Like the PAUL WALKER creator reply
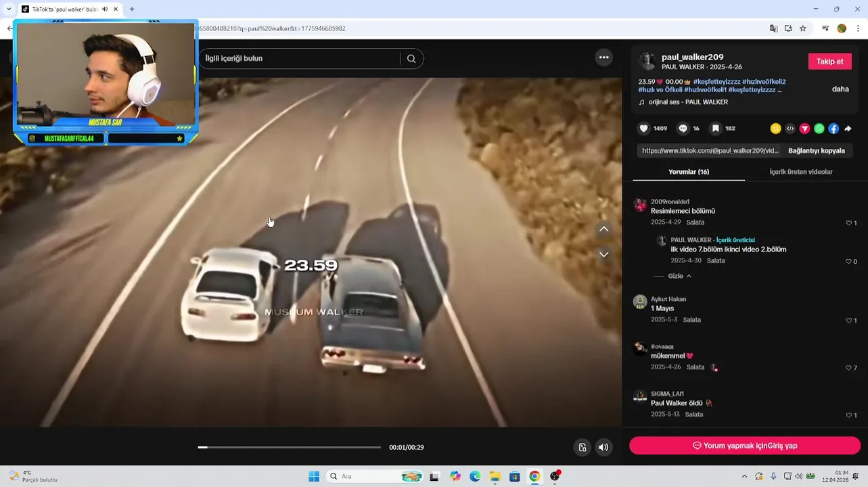This screenshot has height=487, width=868. click(x=850, y=262)
